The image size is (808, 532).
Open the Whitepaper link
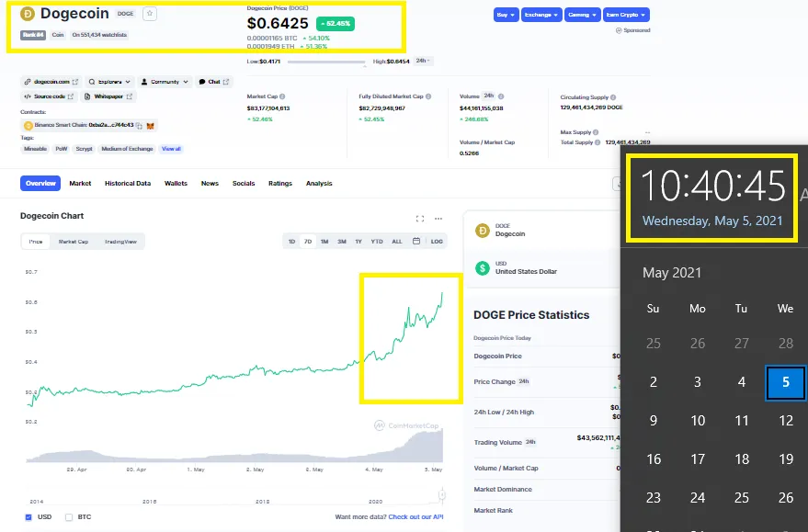coord(108,96)
